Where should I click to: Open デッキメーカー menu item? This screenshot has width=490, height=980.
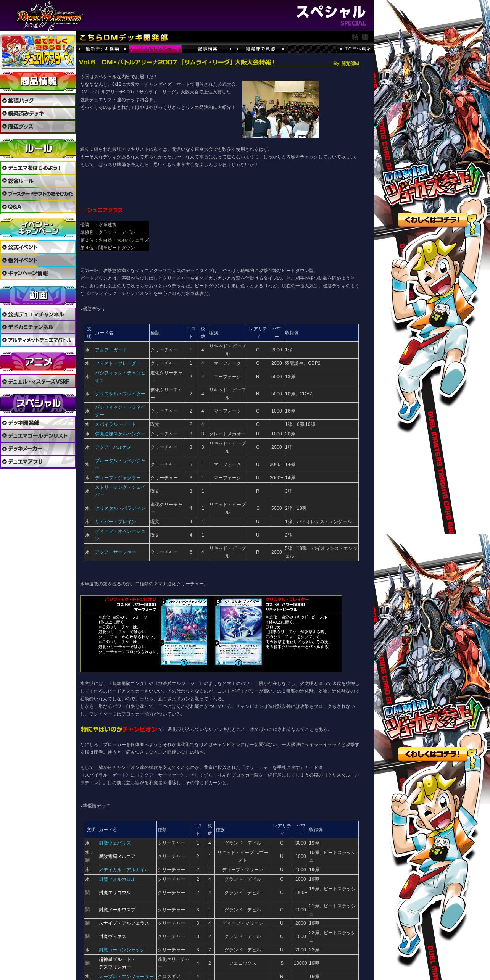point(38,449)
